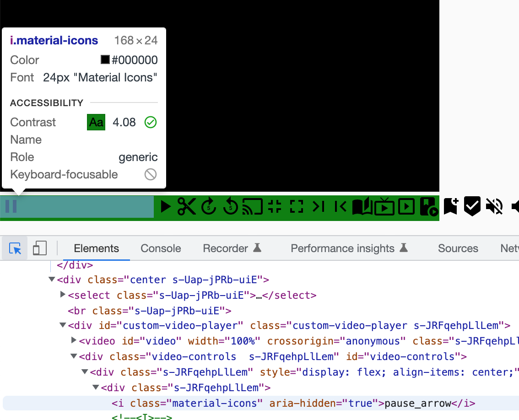Image resolution: width=519 pixels, height=420 pixels.
Task: Skip to the end of the video
Action: (x=319, y=206)
